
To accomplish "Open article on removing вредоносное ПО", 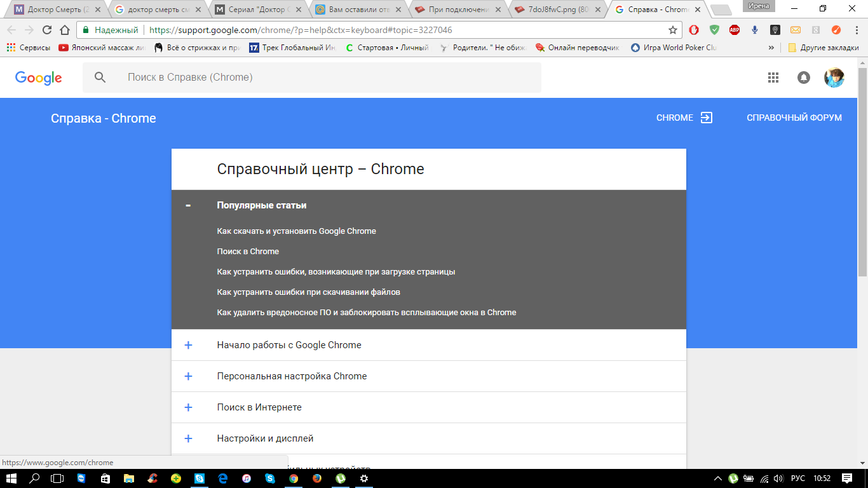I will 367,313.
